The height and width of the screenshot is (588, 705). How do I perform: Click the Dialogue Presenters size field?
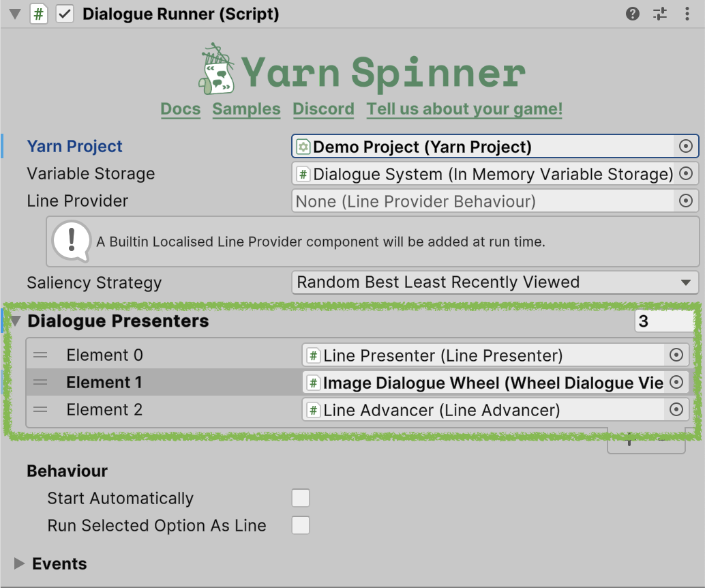point(665,321)
